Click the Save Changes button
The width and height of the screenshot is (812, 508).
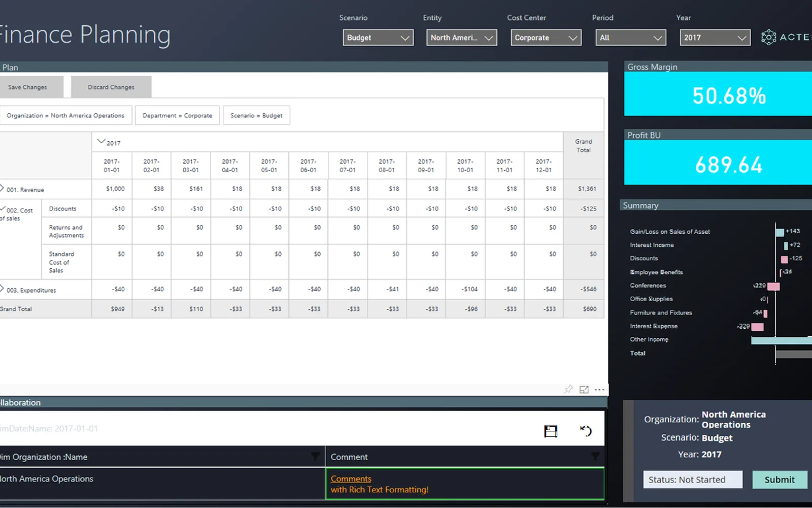click(x=30, y=87)
